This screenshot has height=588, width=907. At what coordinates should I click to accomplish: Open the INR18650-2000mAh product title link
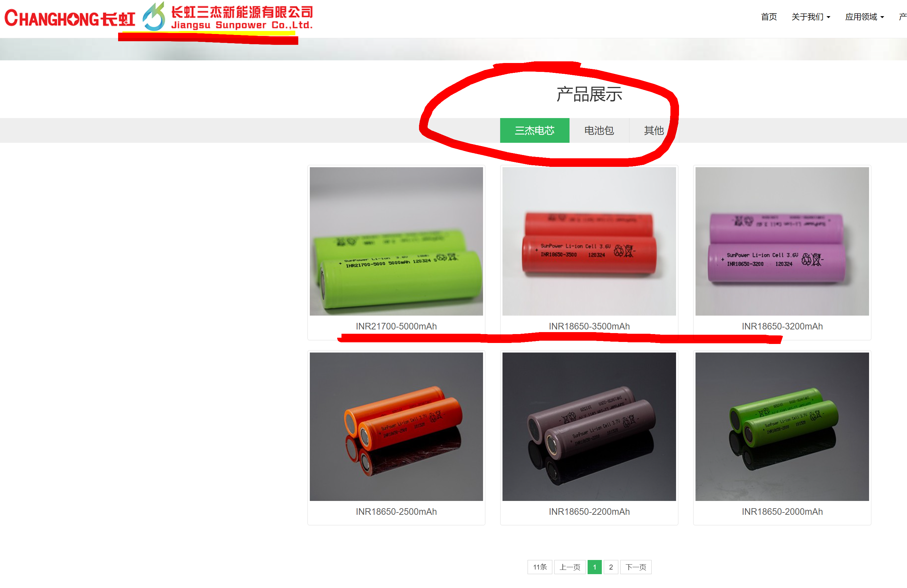tap(782, 511)
